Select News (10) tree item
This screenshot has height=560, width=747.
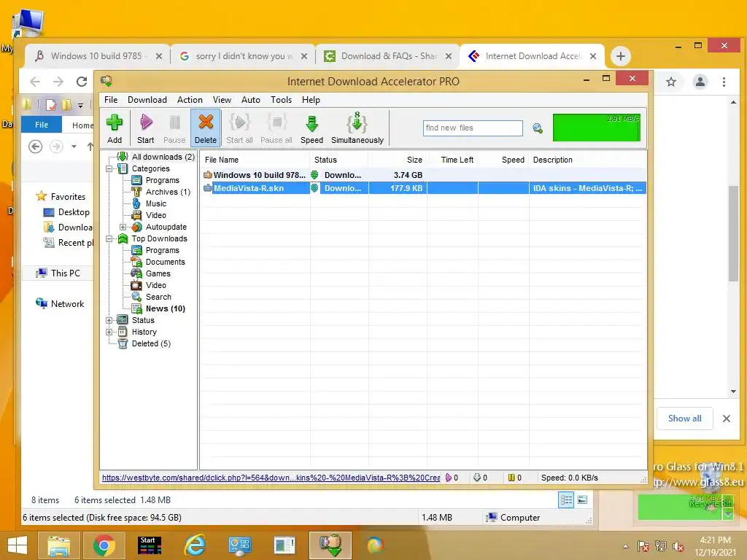pyautogui.click(x=166, y=308)
